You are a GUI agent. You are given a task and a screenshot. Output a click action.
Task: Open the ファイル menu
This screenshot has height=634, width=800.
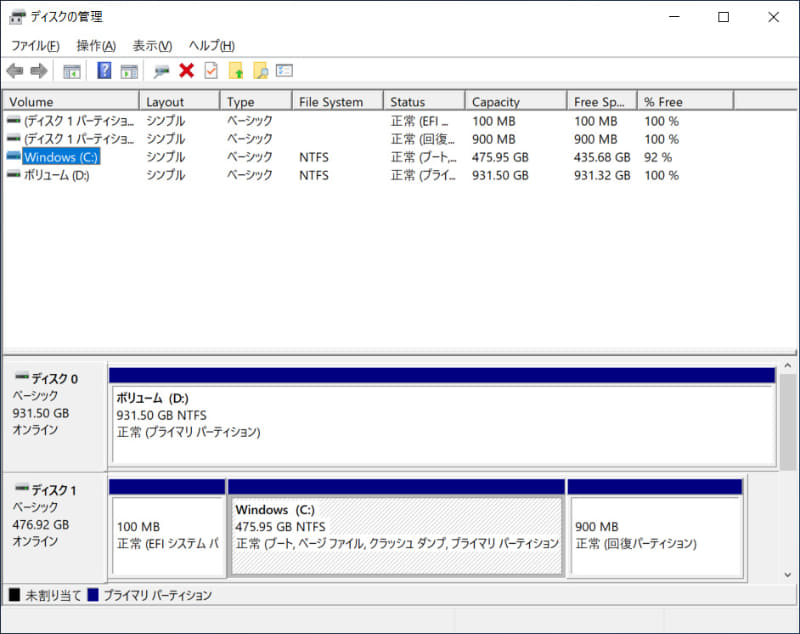pyautogui.click(x=33, y=45)
